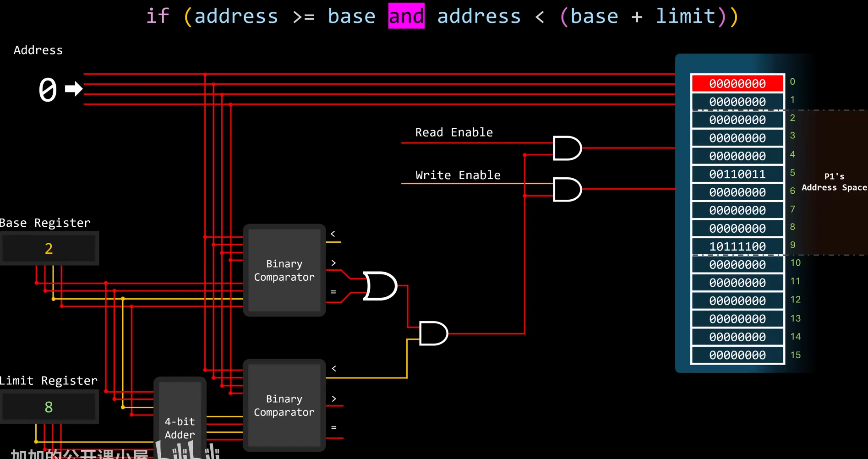Viewport: 868px width, 459px height.
Task: Click the '<' output of the upper comparator
Action: click(333, 234)
